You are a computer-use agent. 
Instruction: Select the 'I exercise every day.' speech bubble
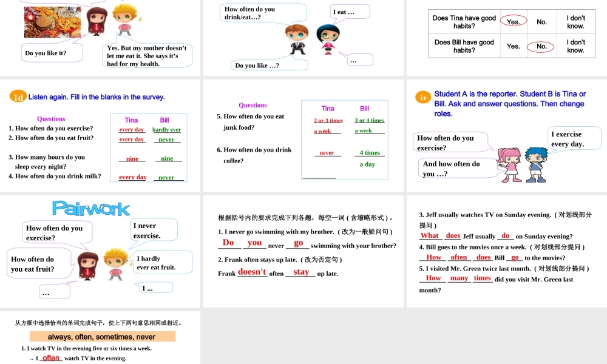[x=573, y=139]
